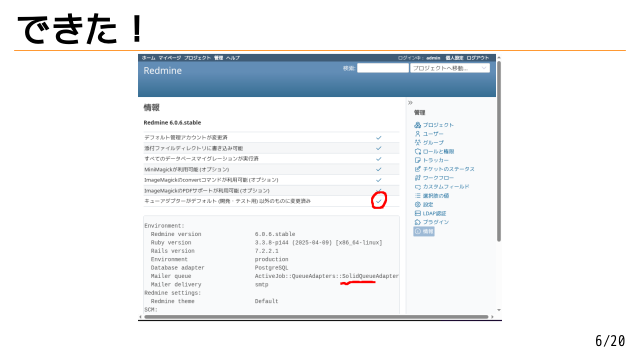Click the 'PostgreSQL' database adapter value

271,268
